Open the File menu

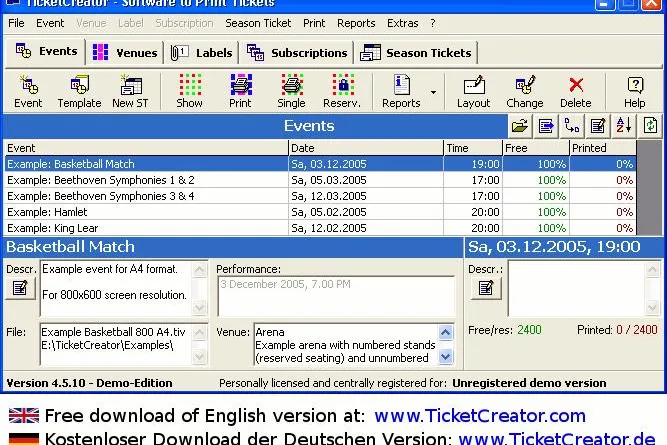pyautogui.click(x=16, y=23)
